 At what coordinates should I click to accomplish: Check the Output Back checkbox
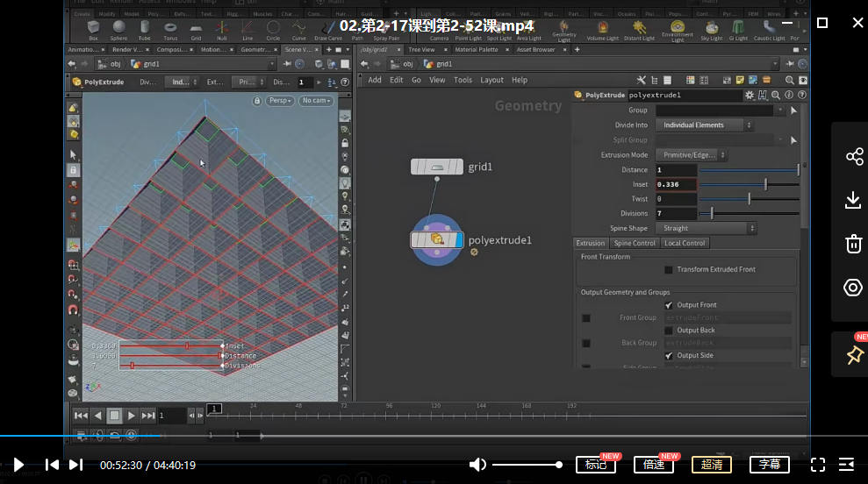coord(669,331)
